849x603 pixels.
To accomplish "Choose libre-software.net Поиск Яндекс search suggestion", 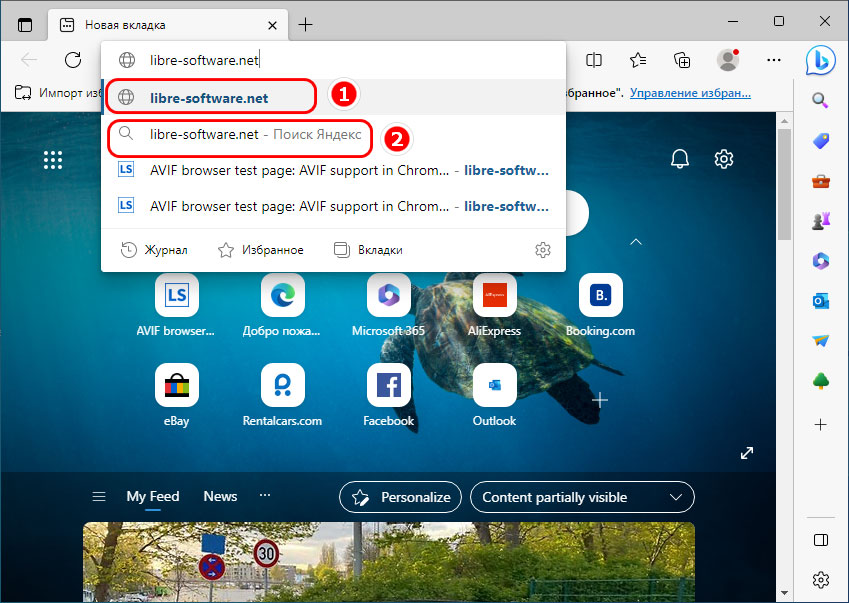I will [333, 134].
